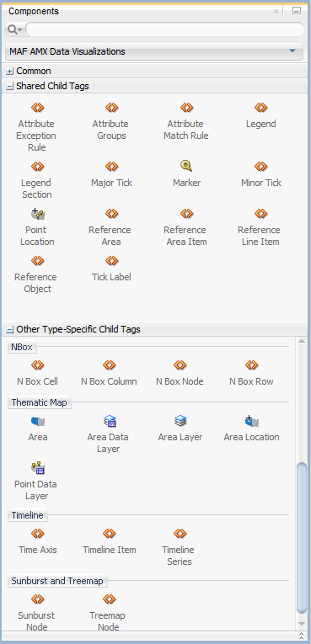This screenshot has height=644, width=311.
Task: Select the Area Location icon
Action: (x=251, y=421)
